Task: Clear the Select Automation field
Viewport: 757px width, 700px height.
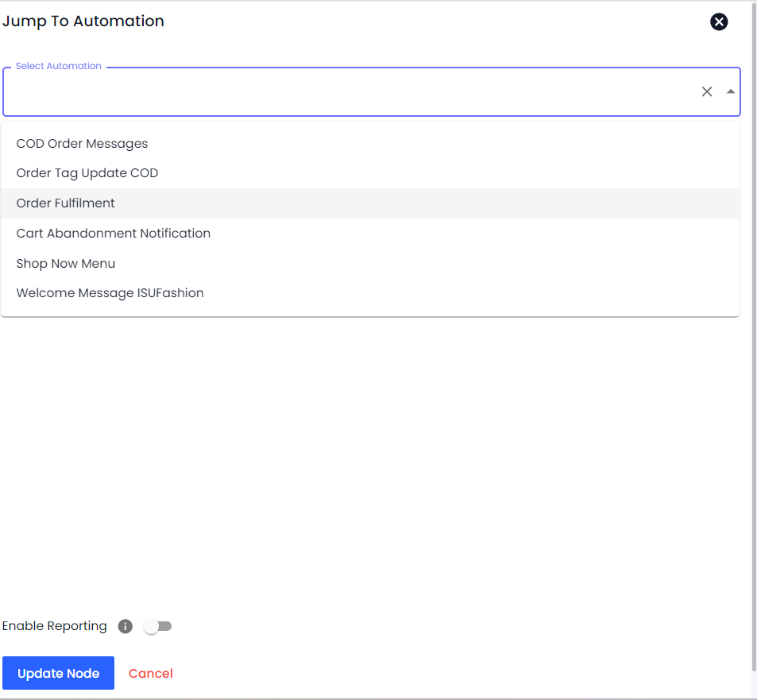Action: [x=706, y=92]
